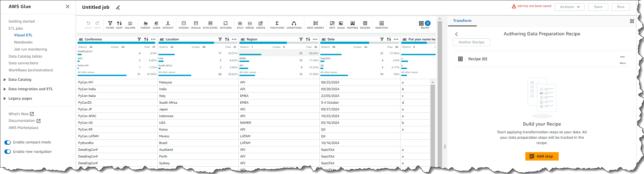Screen dimensions: 644x174
Task: Open the DUPLICATES tool
Action: (210, 25)
